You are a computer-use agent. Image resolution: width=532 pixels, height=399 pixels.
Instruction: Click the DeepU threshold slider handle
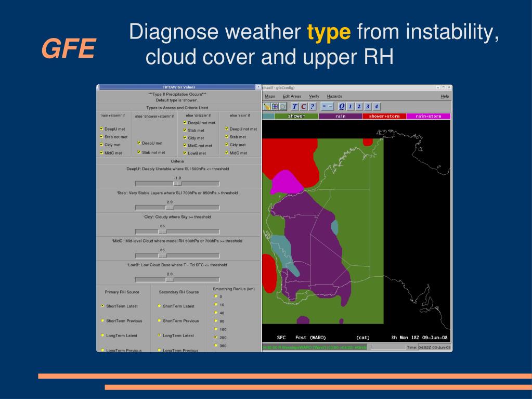(x=177, y=184)
